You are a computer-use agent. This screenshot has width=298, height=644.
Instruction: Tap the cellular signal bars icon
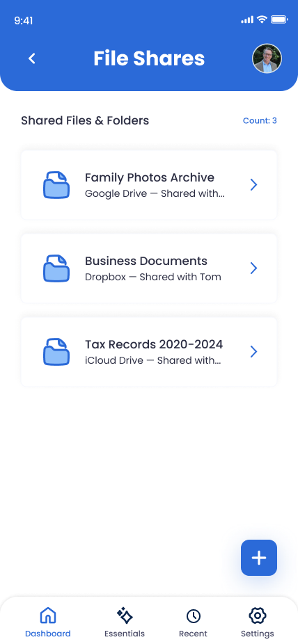[x=247, y=19]
